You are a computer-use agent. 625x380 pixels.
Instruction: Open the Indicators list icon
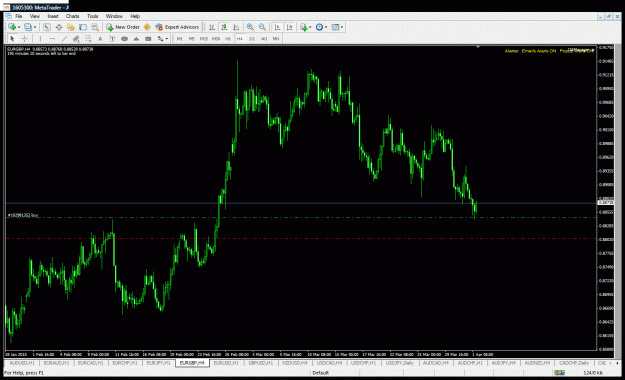pyautogui.click(x=304, y=27)
